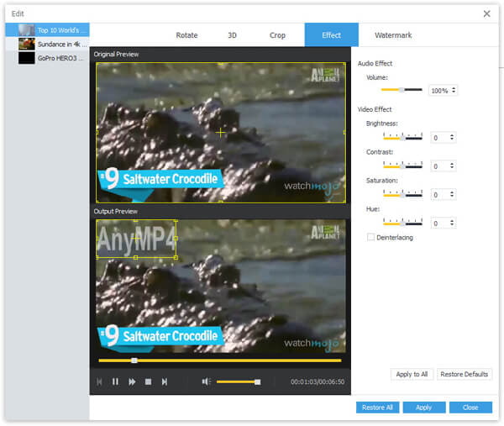Viewport: 504px width, 426px height.
Task: Switch to the Watermark tab
Action: 393,35
